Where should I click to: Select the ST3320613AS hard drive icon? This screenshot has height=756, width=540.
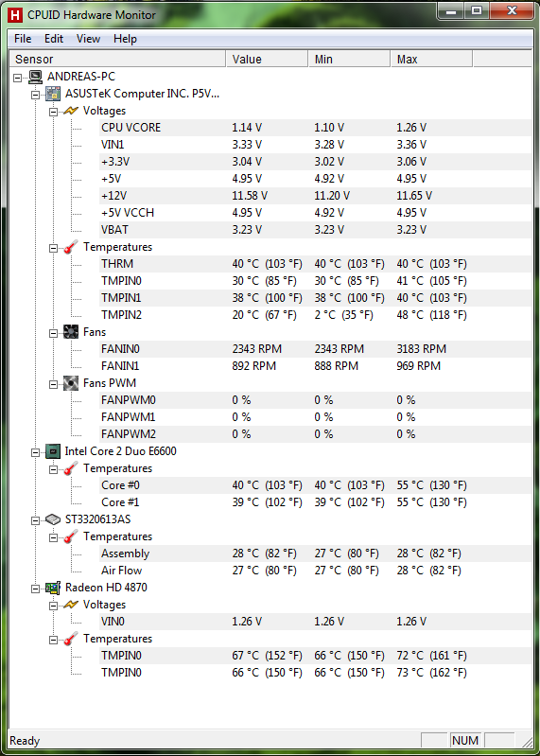[x=53, y=519]
